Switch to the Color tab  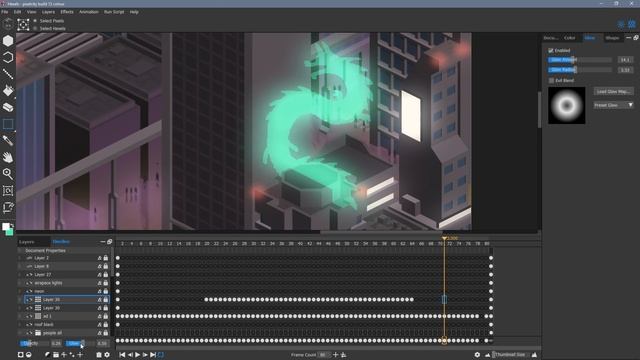point(569,38)
